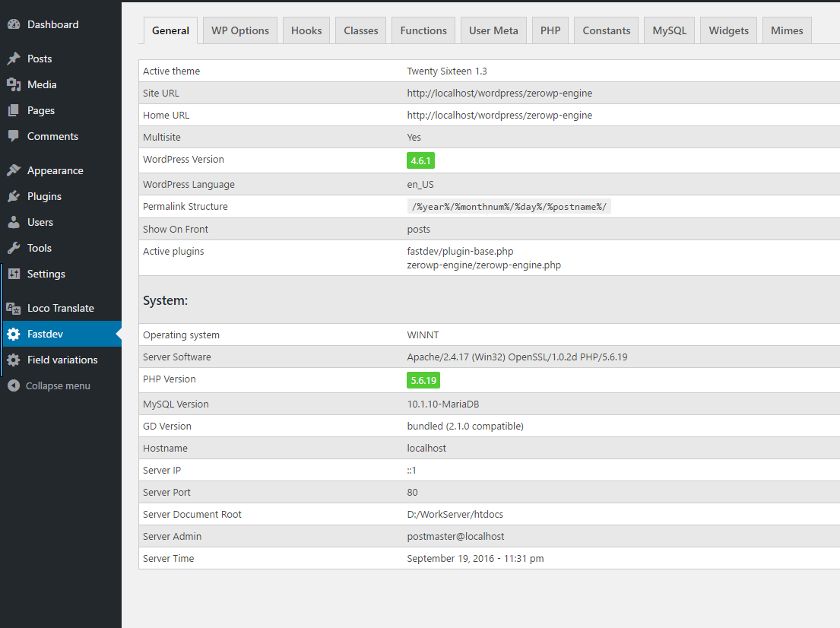The height and width of the screenshot is (628, 840).
Task: Click the 'System:' section heading
Action: (165, 300)
